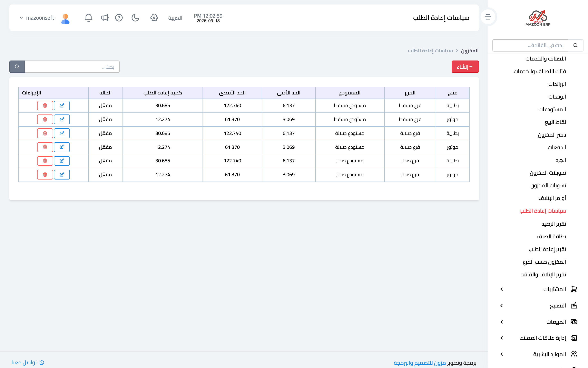Edit the بطارية policy in فرع صلالة
Screen dimensions: 588x368
click(62, 133)
